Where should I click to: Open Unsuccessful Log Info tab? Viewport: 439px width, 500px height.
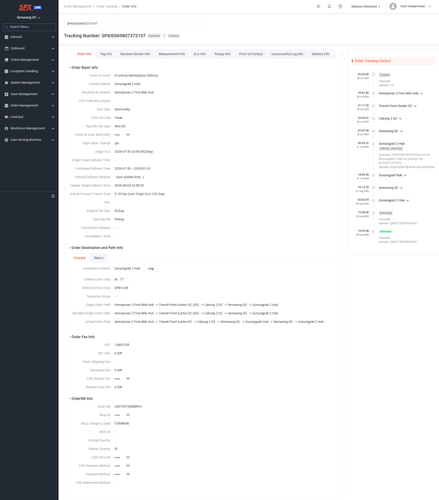tap(287, 54)
